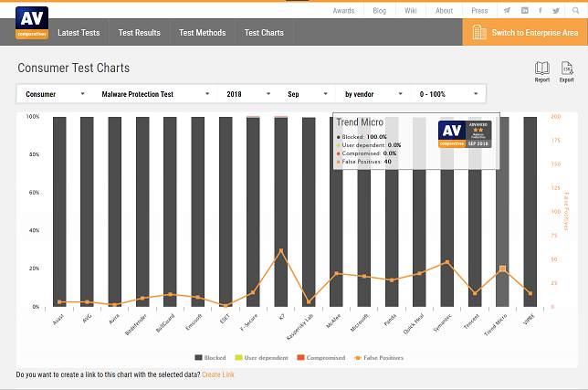588x390 pixels.
Task: Click the VIPRE blocked bar
Action: click(x=530, y=212)
